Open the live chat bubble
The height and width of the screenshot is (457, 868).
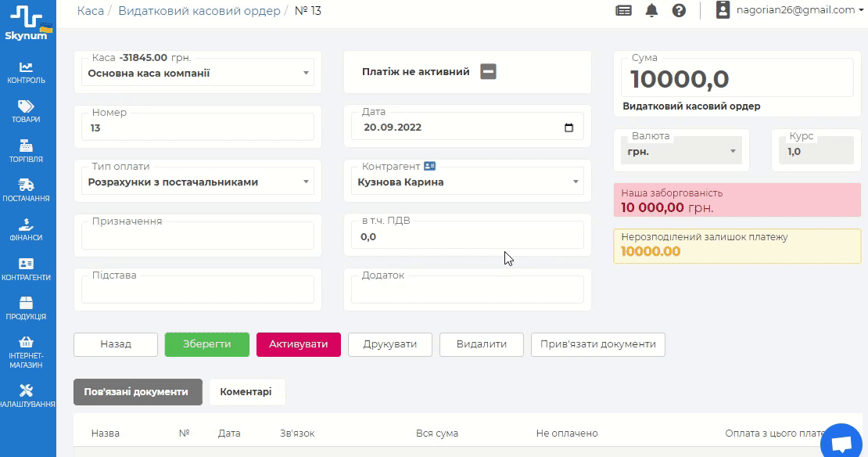(x=841, y=444)
